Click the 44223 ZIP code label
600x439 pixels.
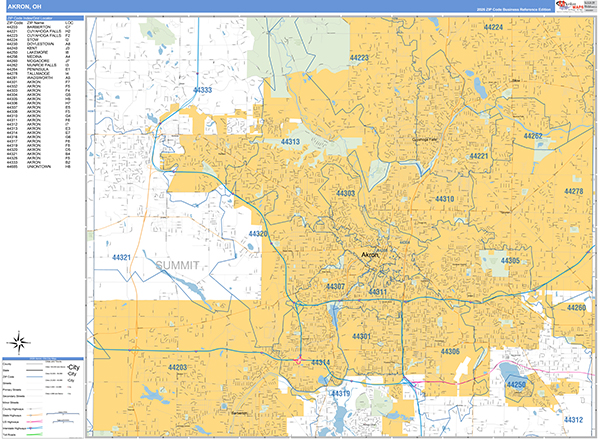pyautogui.click(x=359, y=59)
